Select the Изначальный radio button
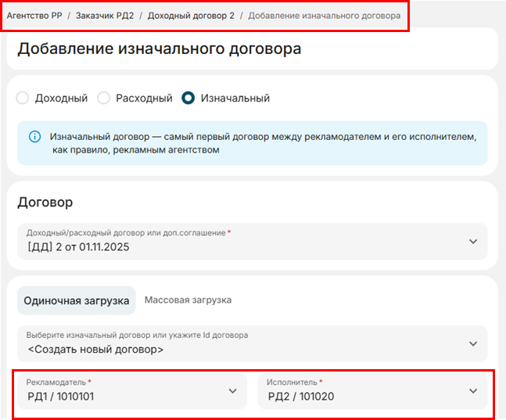 [188, 99]
